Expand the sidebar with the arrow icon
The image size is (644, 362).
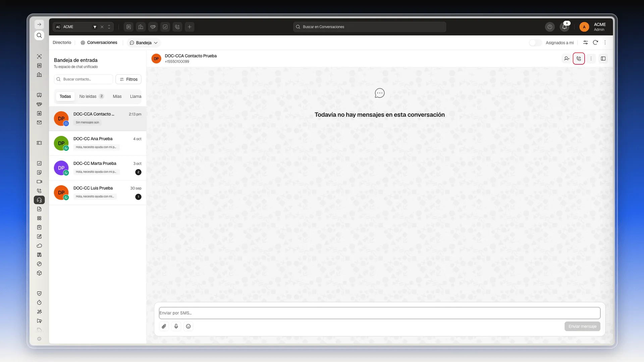[39, 24]
